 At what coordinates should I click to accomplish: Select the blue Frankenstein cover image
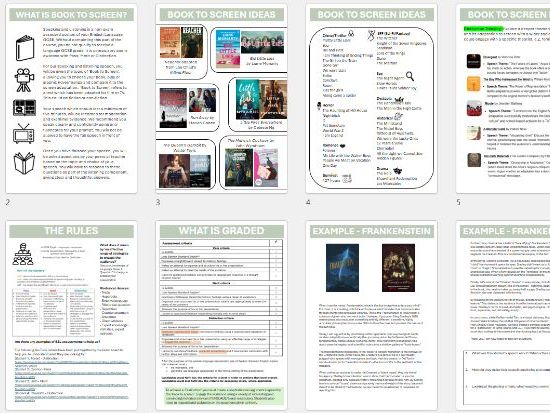click(342, 268)
